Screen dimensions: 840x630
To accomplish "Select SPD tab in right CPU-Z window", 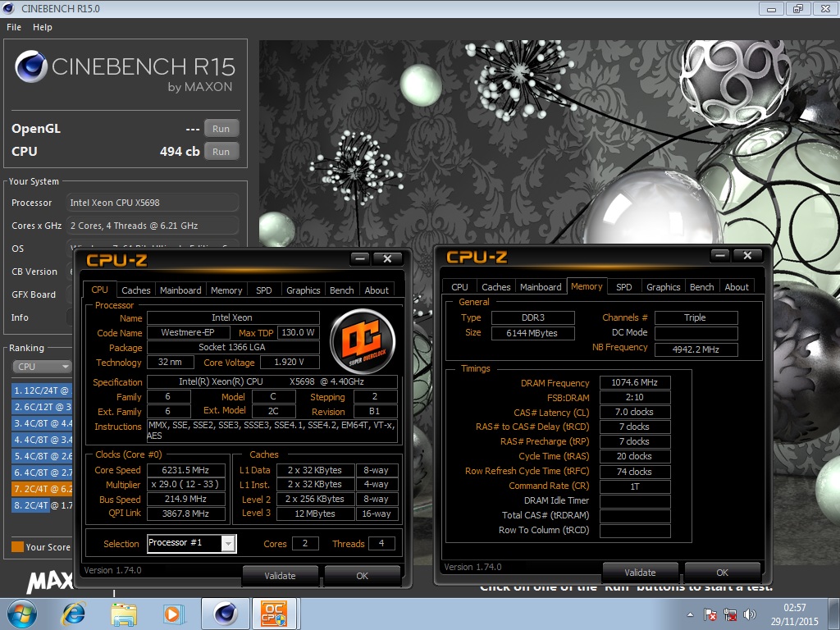I will (x=624, y=287).
